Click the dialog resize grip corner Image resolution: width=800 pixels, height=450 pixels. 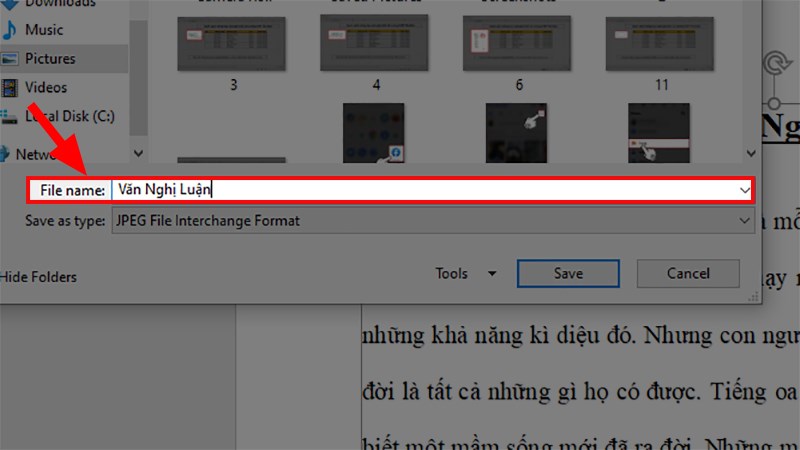(754, 297)
